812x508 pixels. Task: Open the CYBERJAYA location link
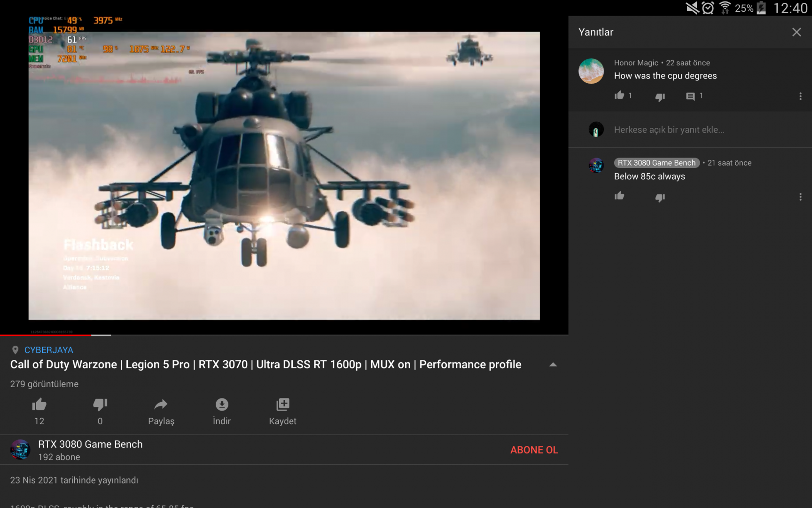coord(49,350)
